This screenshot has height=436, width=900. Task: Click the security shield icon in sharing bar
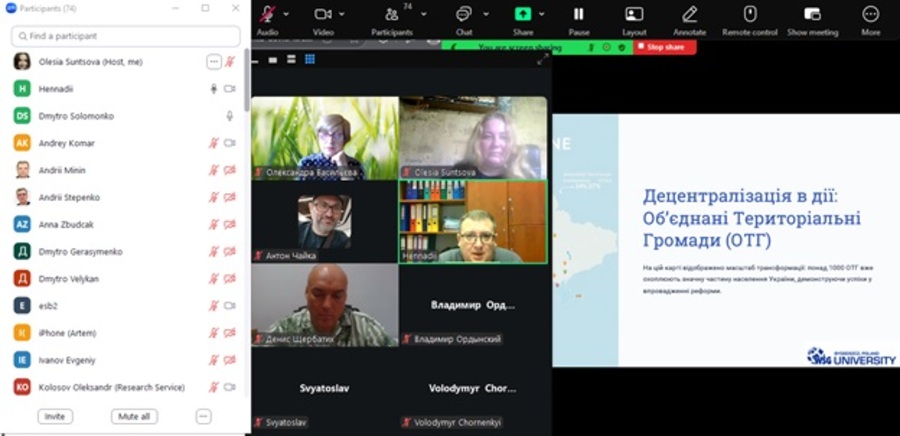coord(622,47)
